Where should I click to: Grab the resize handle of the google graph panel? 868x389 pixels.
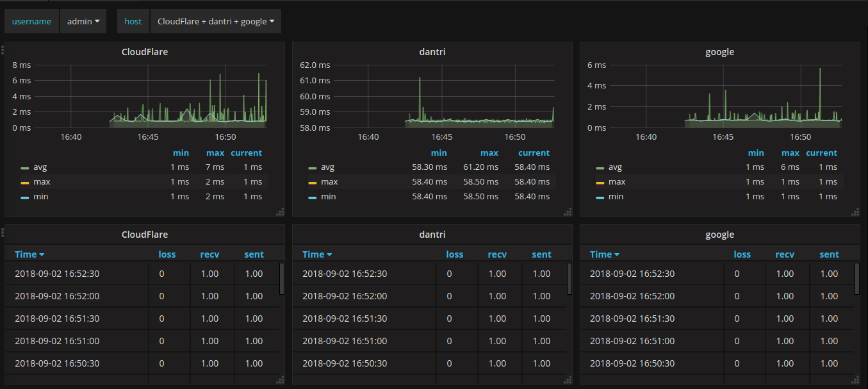tap(855, 212)
